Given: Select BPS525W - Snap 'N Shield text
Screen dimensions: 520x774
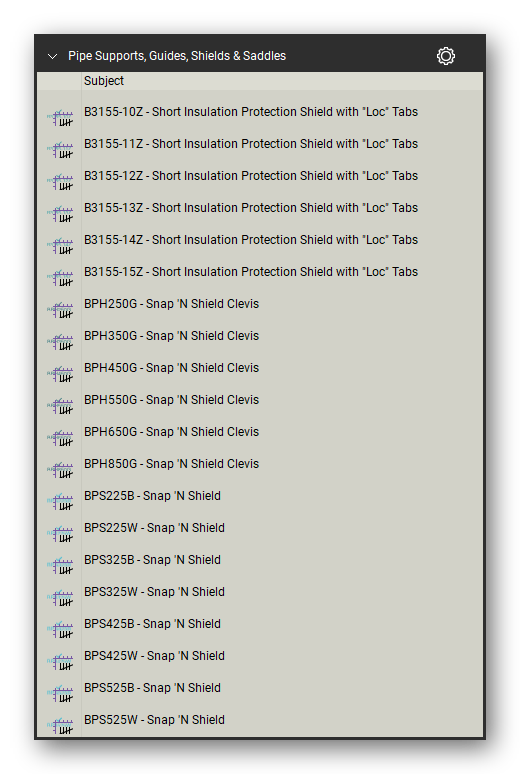Looking at the screenshot, I should (154, 721).
